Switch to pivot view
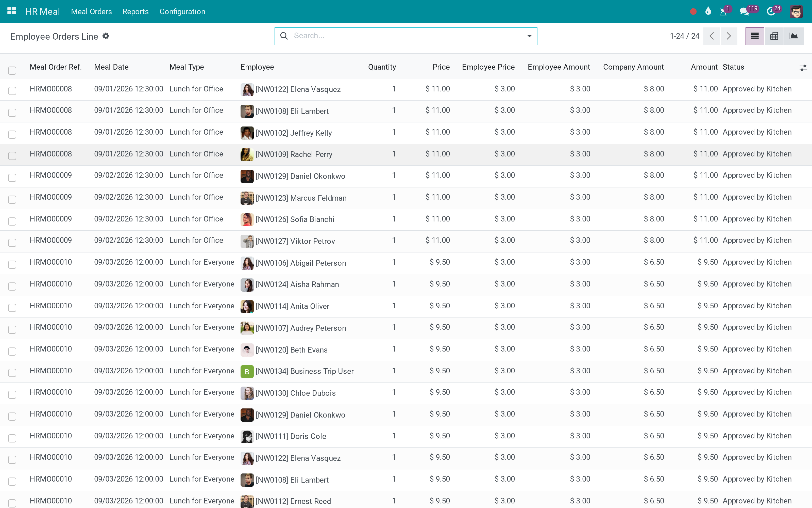 point(774,36)
